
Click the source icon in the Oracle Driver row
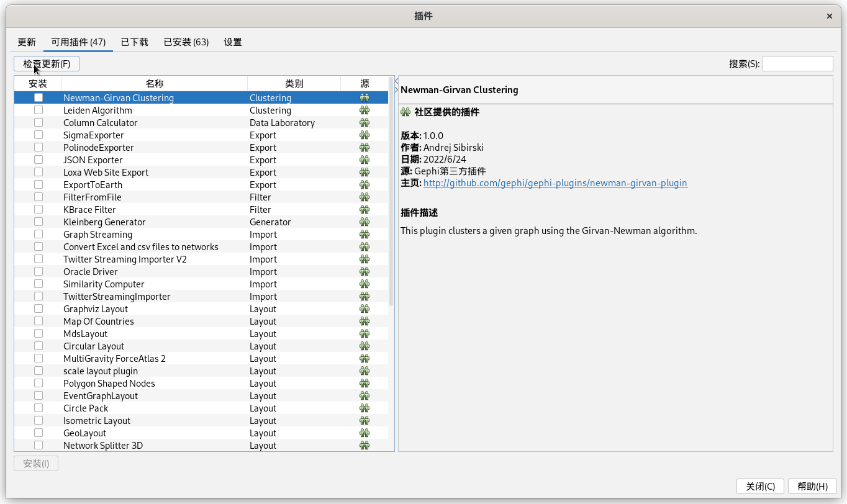[365, 272]
